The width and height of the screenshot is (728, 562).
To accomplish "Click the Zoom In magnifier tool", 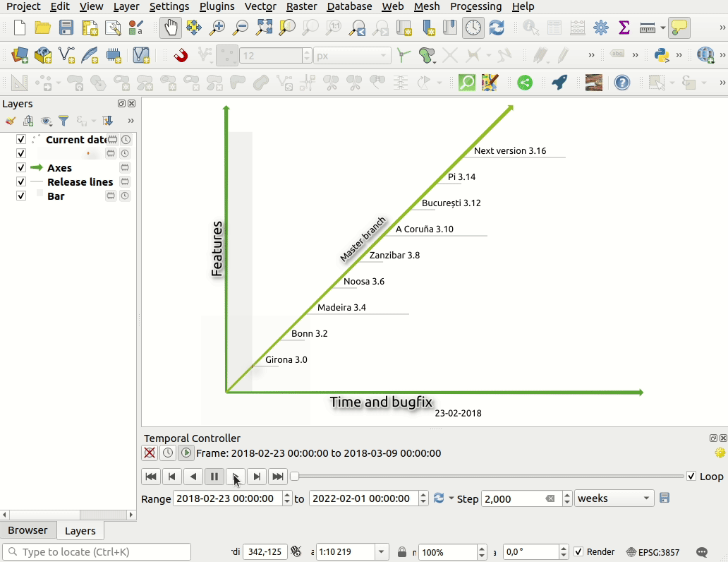I will click(217, 28).
